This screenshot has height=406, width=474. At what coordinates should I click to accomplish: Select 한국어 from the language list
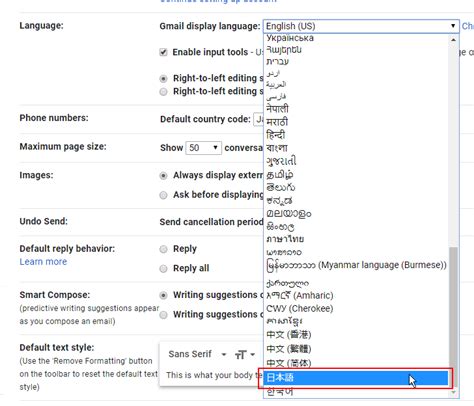point(356,392)
